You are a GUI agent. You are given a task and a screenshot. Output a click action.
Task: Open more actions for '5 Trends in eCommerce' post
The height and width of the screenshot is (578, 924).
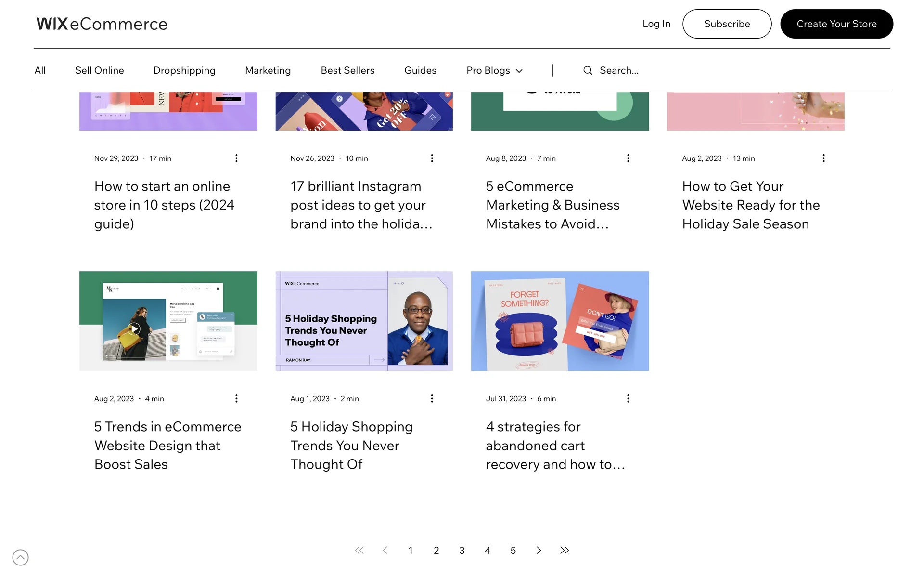tap(236, 398)
